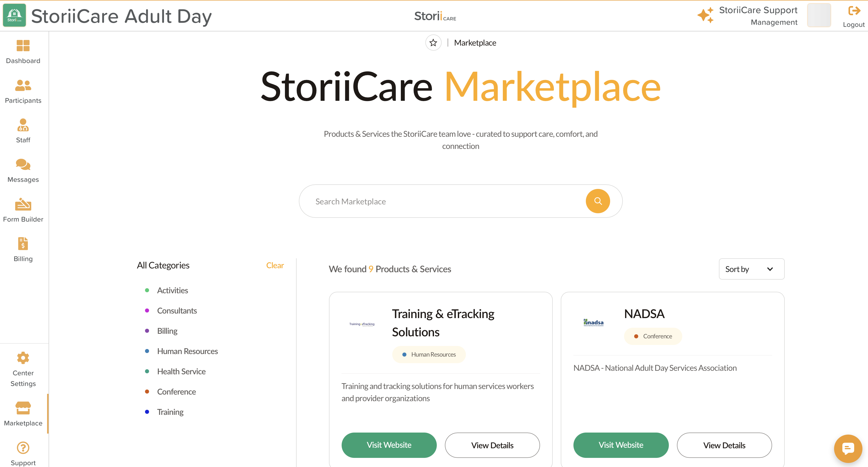Screen dimensions: 868x467
Task: Launch the Form Builder icon
Action: click(x=23, y=204)
